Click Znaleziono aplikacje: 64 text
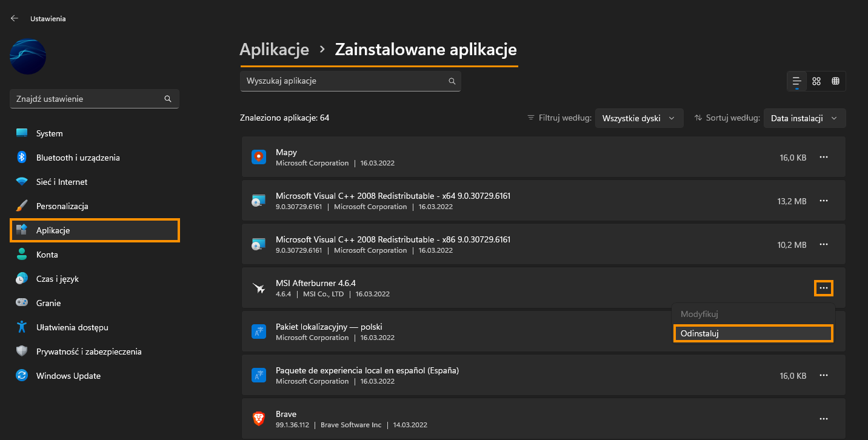This screenshot has width=868, height=440. pyautogui.click(x=285, y=118)
